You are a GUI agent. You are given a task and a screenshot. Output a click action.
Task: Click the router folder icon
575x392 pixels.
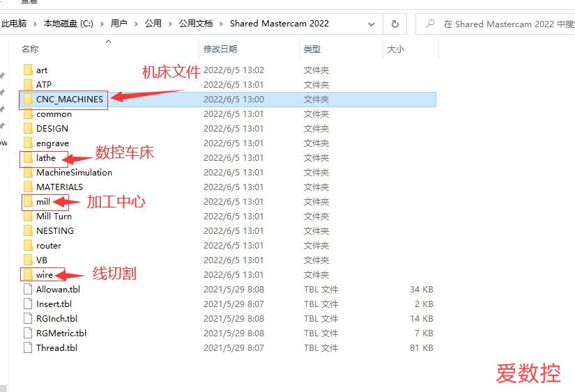tap(28, 246)
